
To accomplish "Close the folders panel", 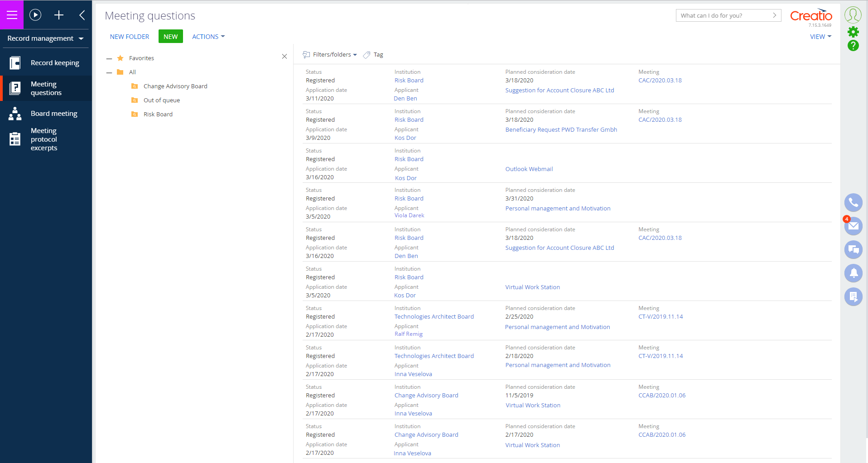I will click(x=285, y=57).
